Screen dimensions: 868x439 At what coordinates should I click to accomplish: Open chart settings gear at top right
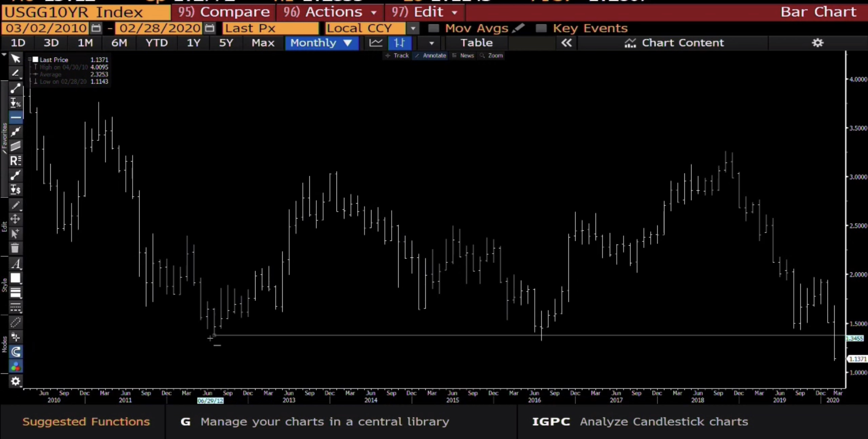pyautogui.click(x=818, y=43)
